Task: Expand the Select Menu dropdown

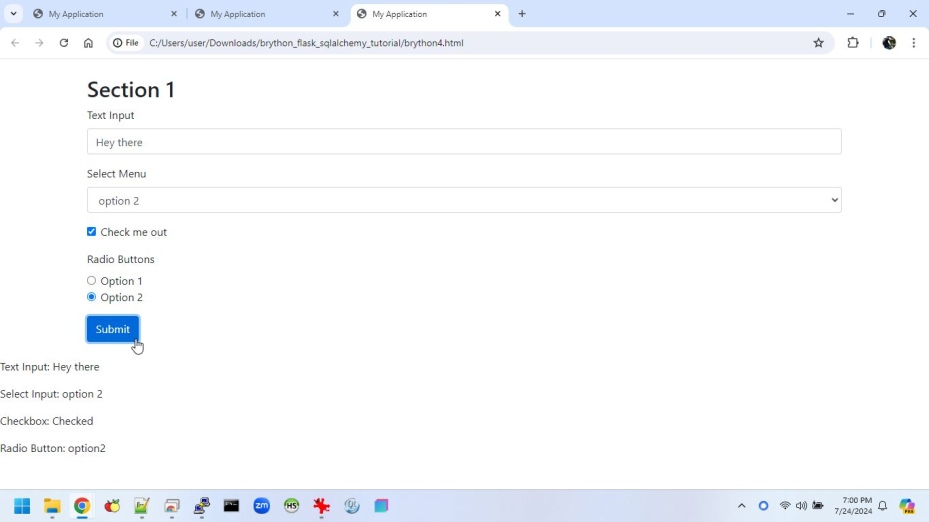Action: point(464,200)
